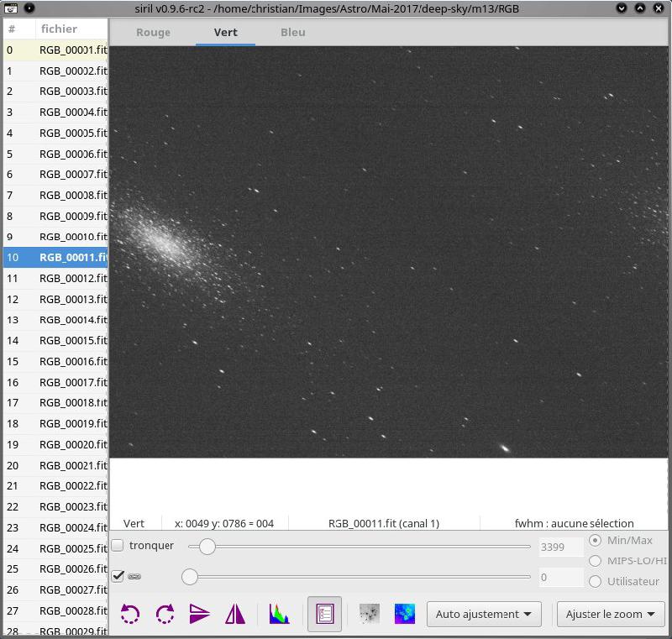Click the round pin button in the title bar
Viewport: 672px width, 639px height.
coord(29,8)
